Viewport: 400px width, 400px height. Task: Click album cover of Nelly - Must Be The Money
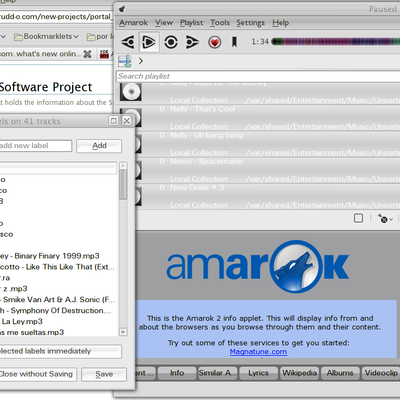click(131, 91)
